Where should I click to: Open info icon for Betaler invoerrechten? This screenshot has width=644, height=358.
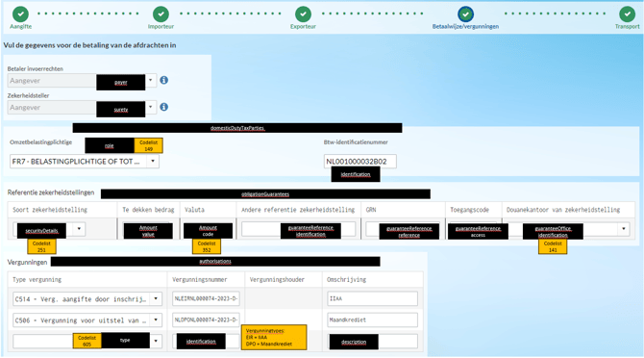[x=163, y=80]
